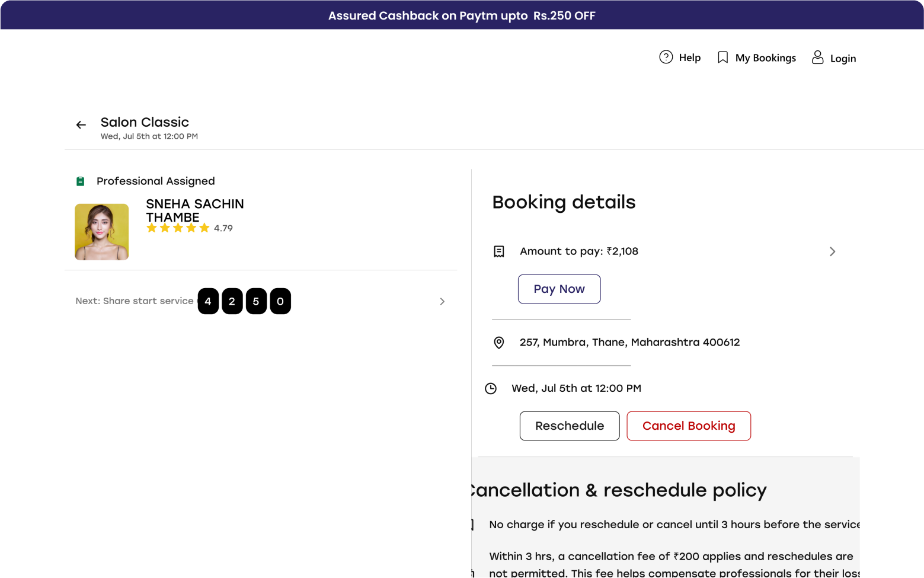Viewport: 924px width, 578px height.
Task: Open the Help menu item
Action: tap(689, 58)
